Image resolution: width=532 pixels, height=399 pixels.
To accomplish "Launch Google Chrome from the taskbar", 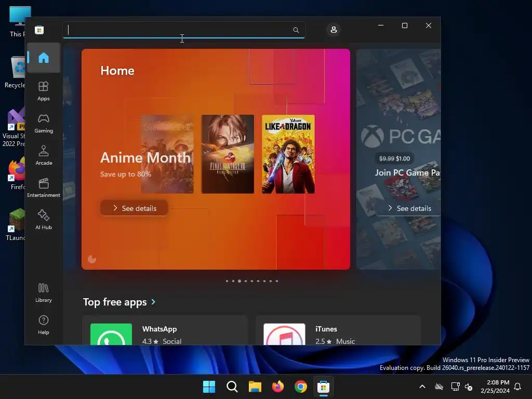I will [301, 387].
